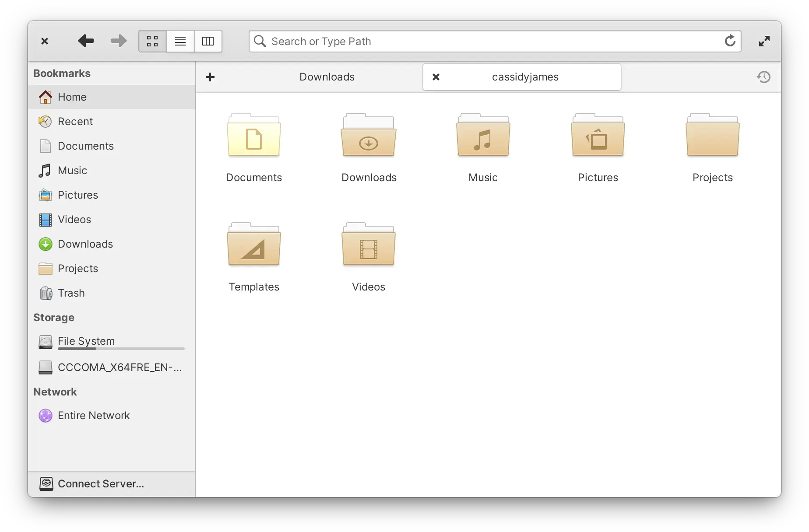Toggle fullscreen mode
Viewport: 809px width, 532px height.
tap(764, 41)
